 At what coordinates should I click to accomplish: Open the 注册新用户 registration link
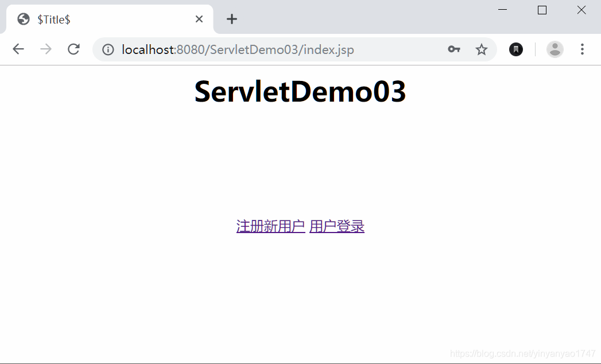(270, 226)
